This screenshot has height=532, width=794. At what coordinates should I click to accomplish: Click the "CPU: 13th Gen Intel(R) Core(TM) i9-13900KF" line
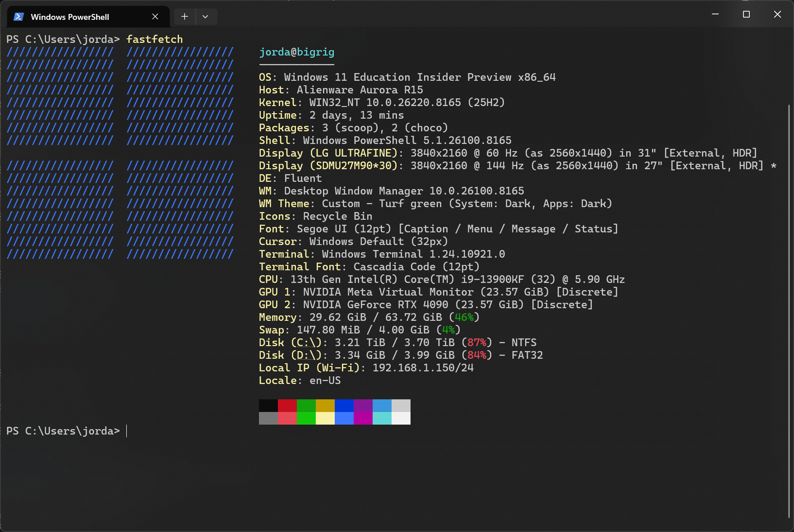[x=442, y=279]
